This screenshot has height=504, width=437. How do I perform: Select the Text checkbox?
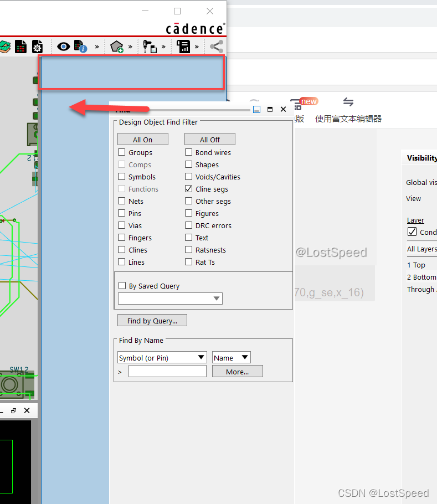pos(189,238)
